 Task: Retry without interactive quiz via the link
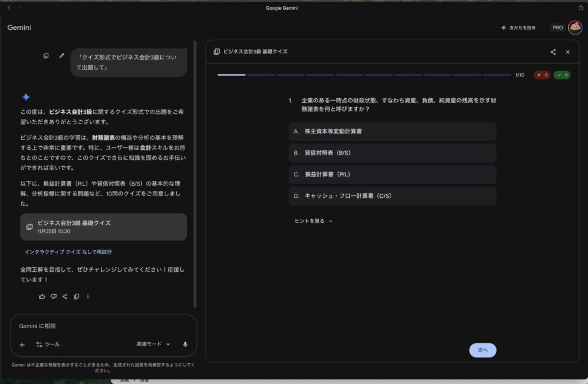(x=68, y=252)
